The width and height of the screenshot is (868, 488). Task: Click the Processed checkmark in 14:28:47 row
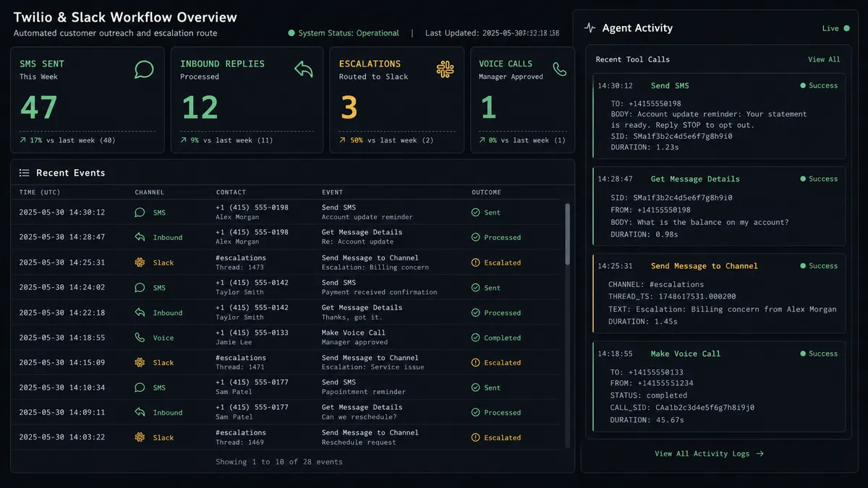tap(475, 237)
